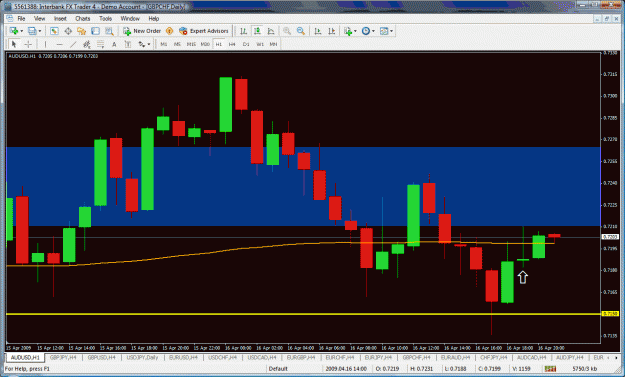Viewport: 625px width, 377px height.
Task: Select the equidistant channel tool
Action: click(86, 44)
